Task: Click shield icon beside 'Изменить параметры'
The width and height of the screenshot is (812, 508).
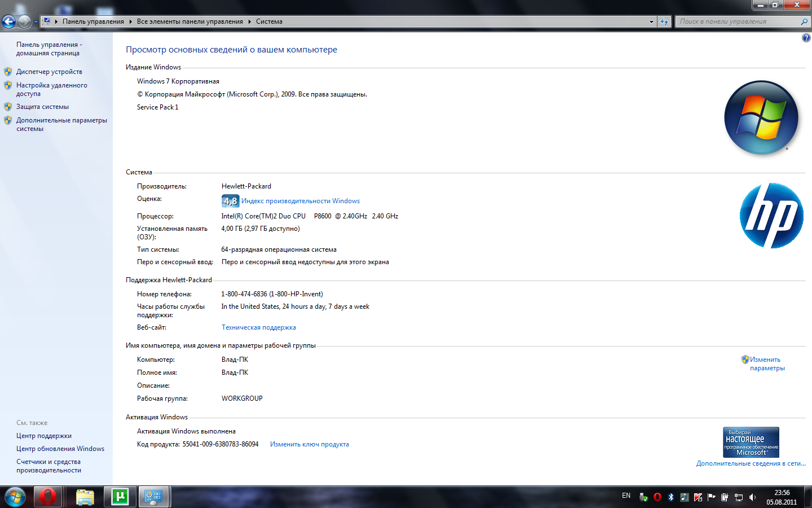Action: point(745,359)
